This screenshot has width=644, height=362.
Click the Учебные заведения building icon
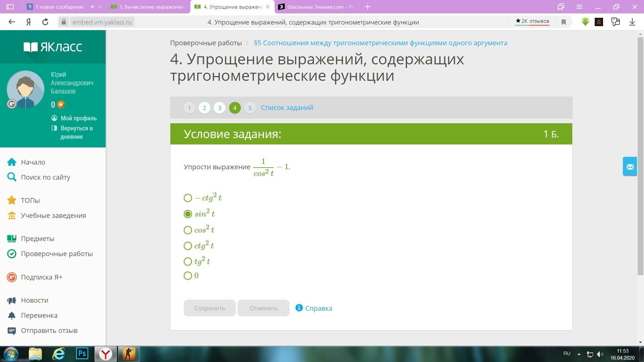[x=12, y=216]
